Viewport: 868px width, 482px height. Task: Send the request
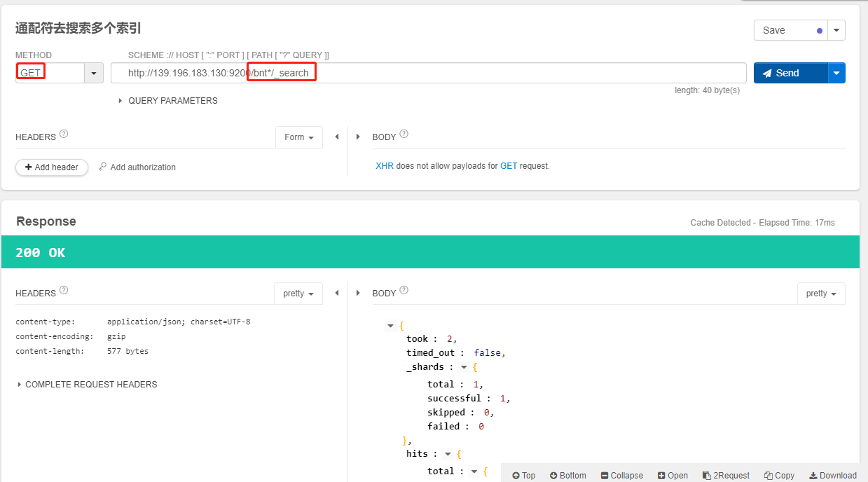click(x=791, y=73)
